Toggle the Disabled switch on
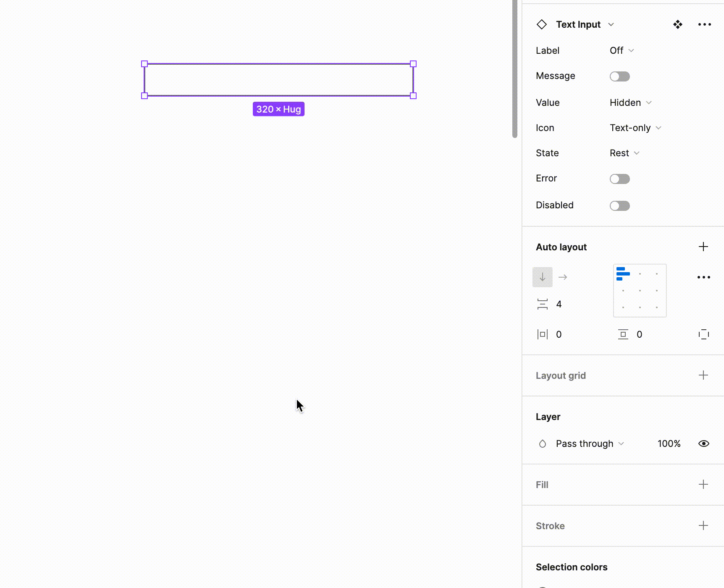This screenshot has height=588, width=724. [619, 206]
